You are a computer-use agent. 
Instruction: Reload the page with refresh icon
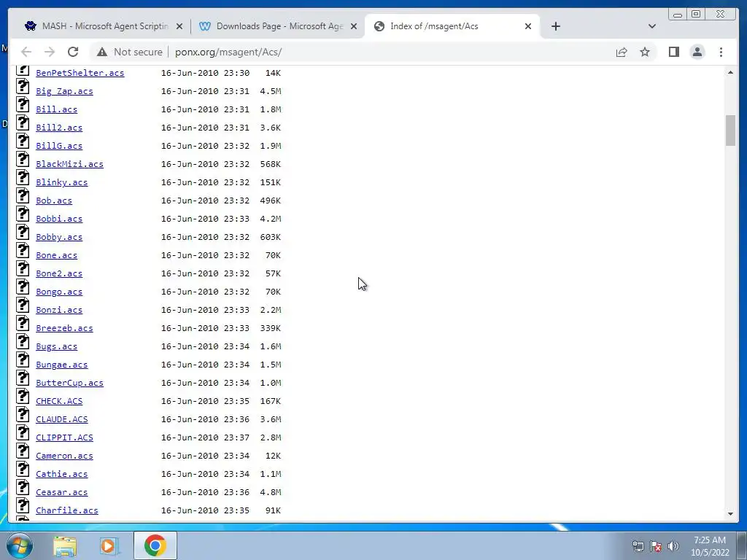pos(73,52)
